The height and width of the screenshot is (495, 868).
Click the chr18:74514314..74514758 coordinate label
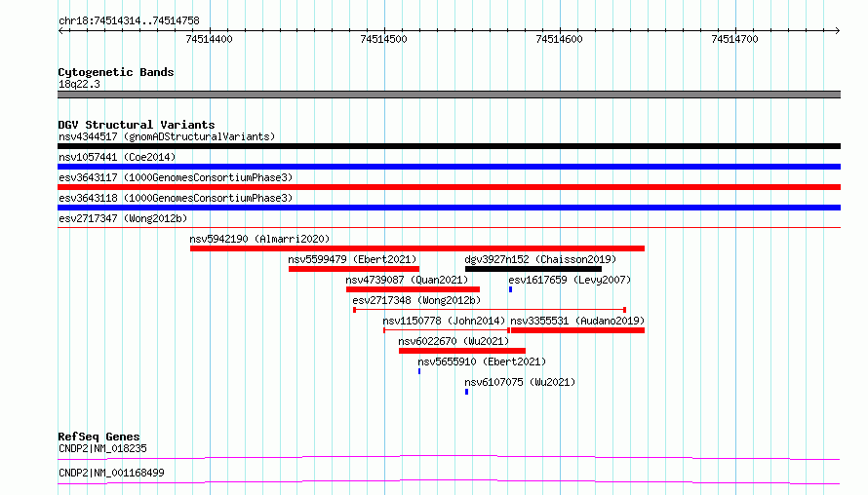(129, 21)
